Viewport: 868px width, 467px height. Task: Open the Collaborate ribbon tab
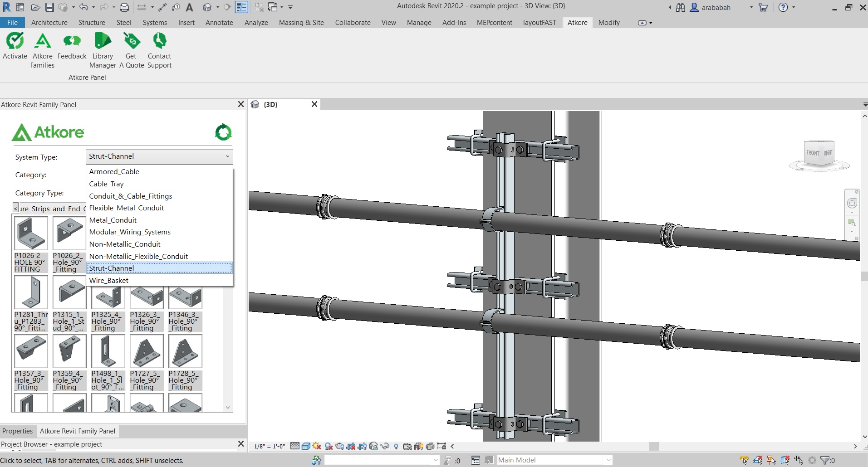point(352,22)
